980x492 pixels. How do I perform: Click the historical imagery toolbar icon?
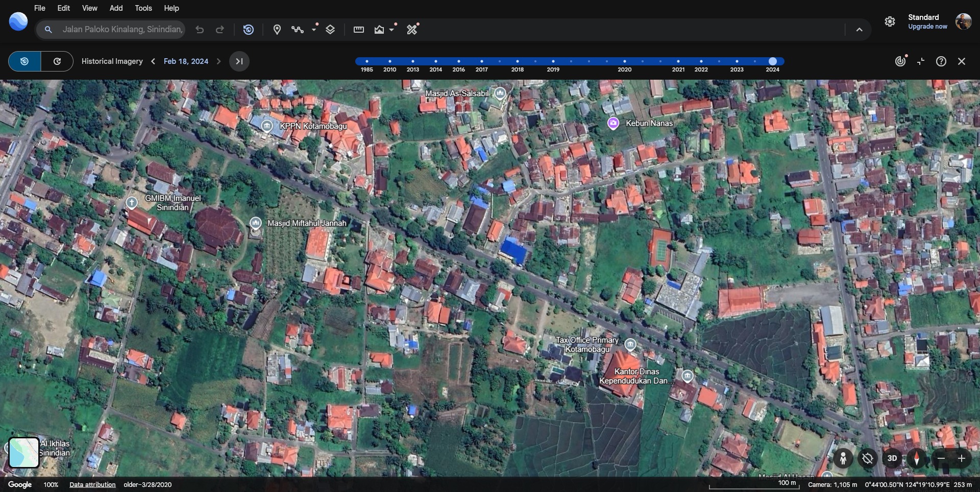tap(249, 30)
